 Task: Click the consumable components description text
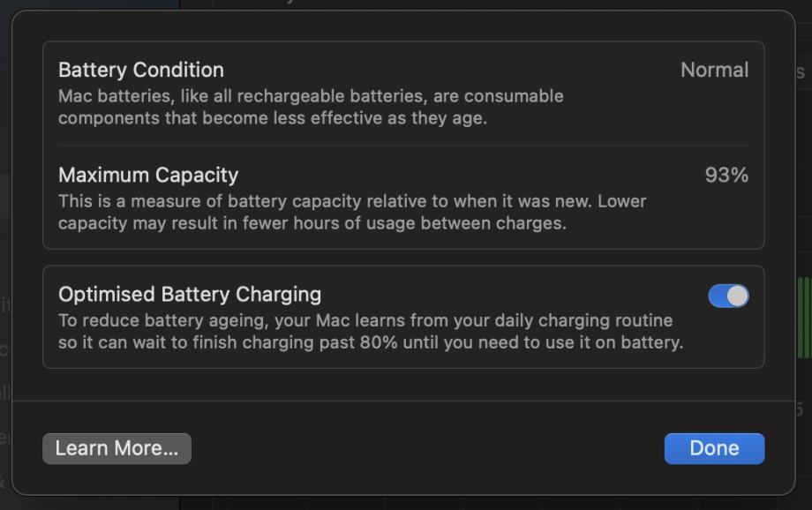pyautogui.click(x=311, y=106)
